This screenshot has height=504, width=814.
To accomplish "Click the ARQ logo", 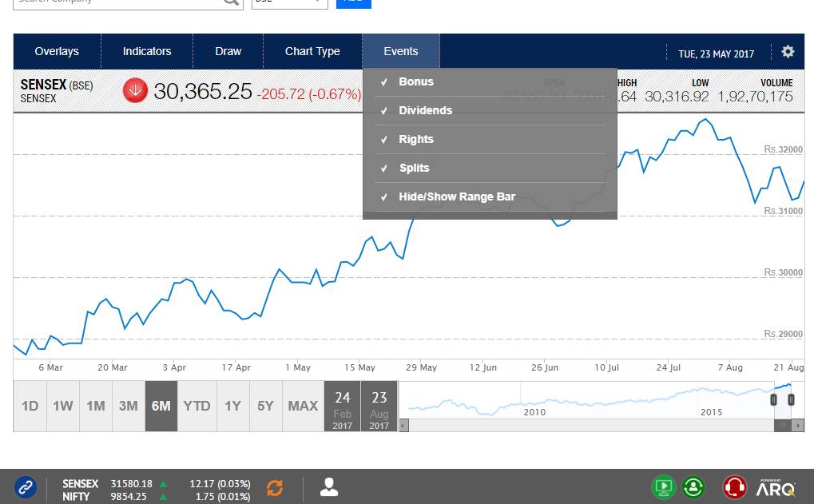I will pyautogui.click(x=776, y=487).
